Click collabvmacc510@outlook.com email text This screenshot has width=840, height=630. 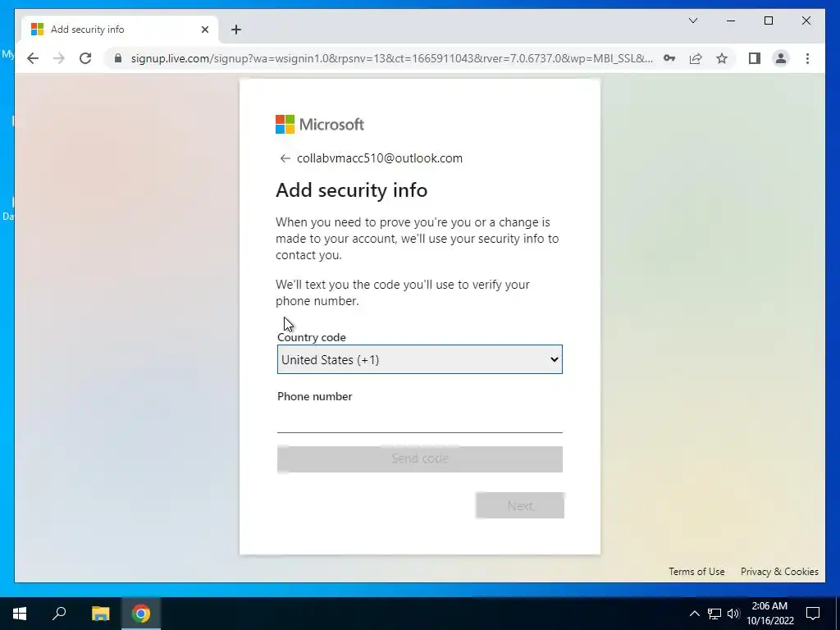click(380, 158)
